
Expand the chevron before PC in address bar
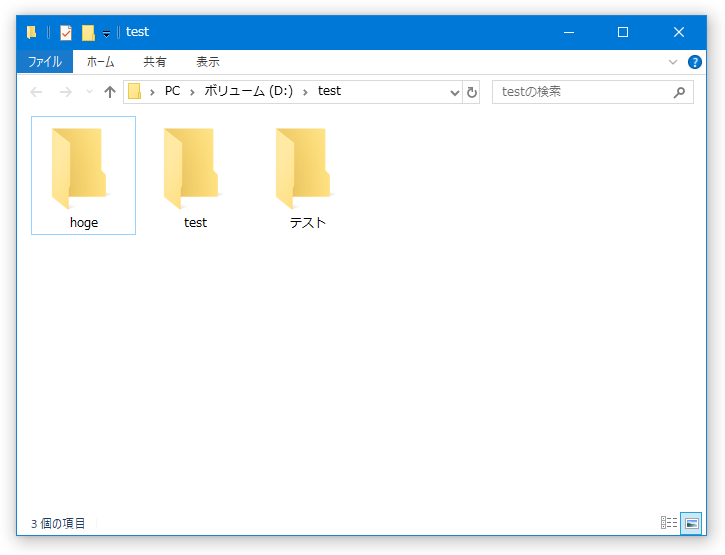152,92
